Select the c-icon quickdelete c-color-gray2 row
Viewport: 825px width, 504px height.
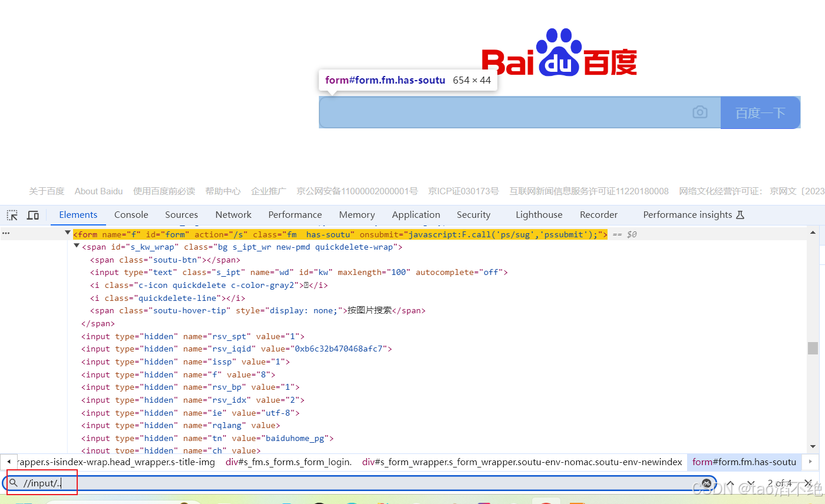pos(209,285)
